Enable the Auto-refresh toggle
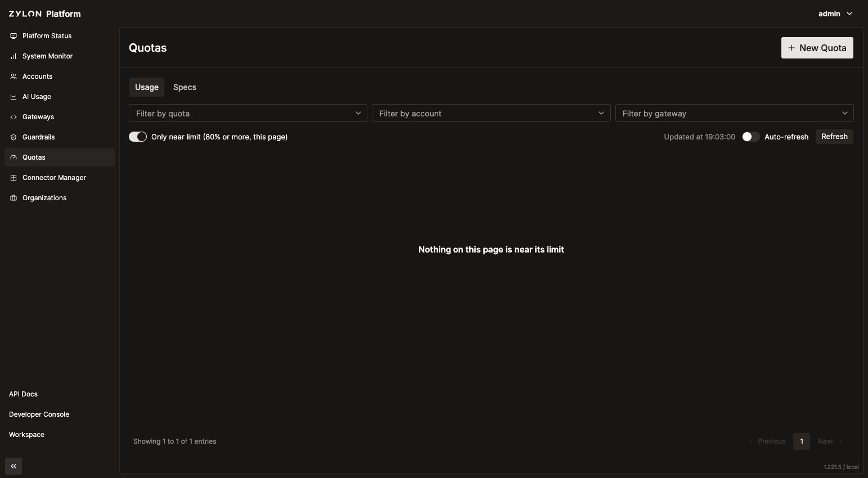The image size is (868, 478). point(751,137)
